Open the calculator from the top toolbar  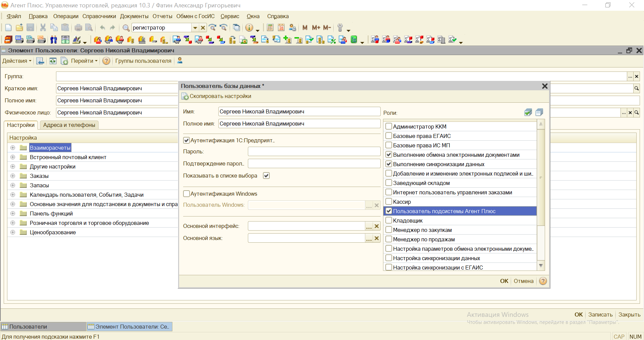(270, 28)
